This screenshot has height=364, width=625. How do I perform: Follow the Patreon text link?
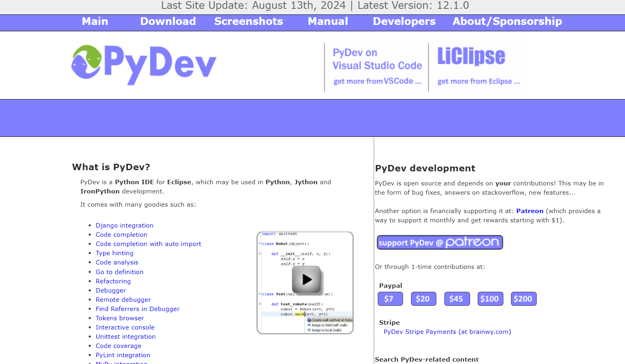click(x=529, y=211)
